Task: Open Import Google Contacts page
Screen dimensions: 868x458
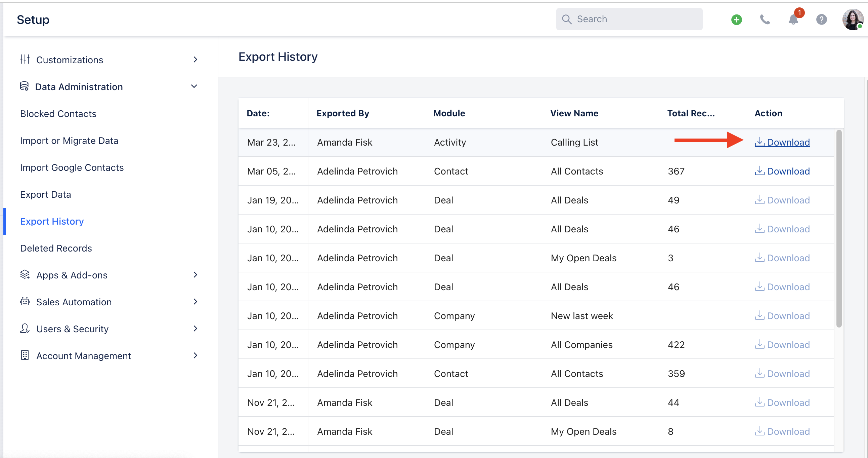Action: (72, 167)
